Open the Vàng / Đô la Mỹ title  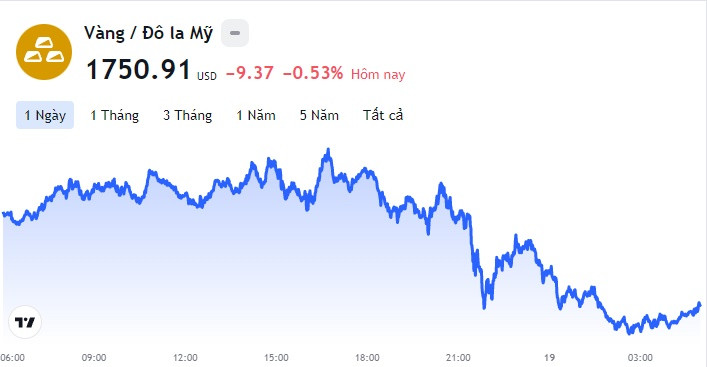coord(148,33)
